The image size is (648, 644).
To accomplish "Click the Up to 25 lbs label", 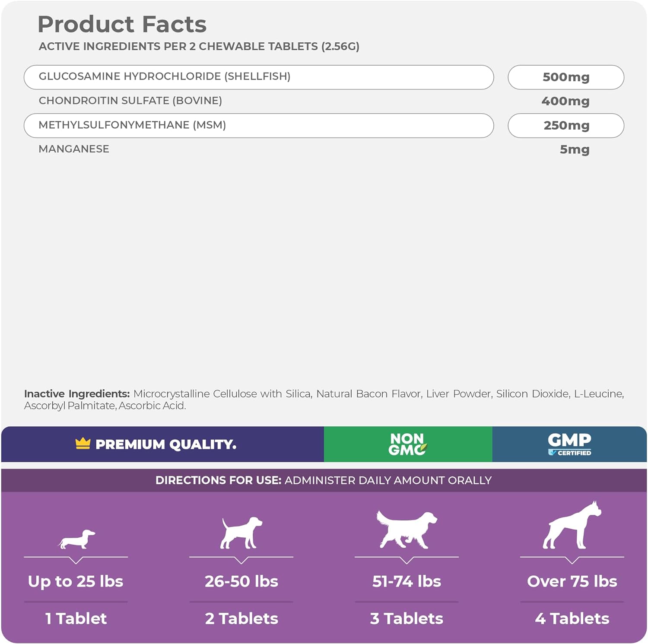I will click(76, 581).
